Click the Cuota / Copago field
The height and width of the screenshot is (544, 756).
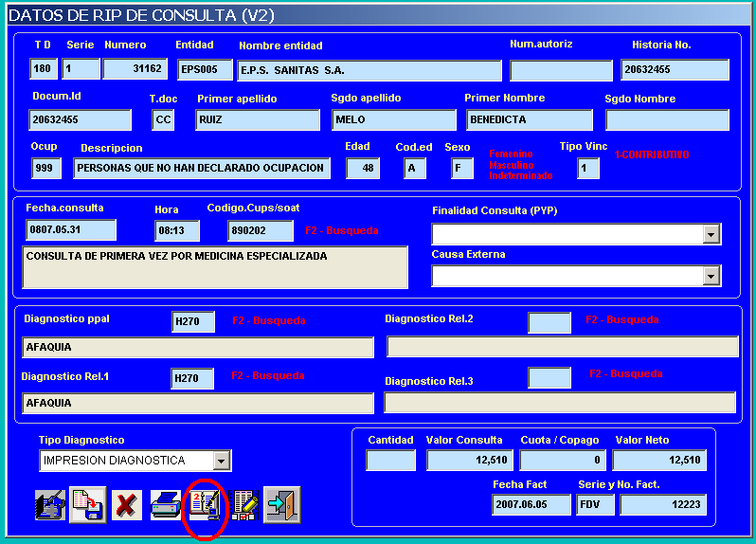(563, 460)
